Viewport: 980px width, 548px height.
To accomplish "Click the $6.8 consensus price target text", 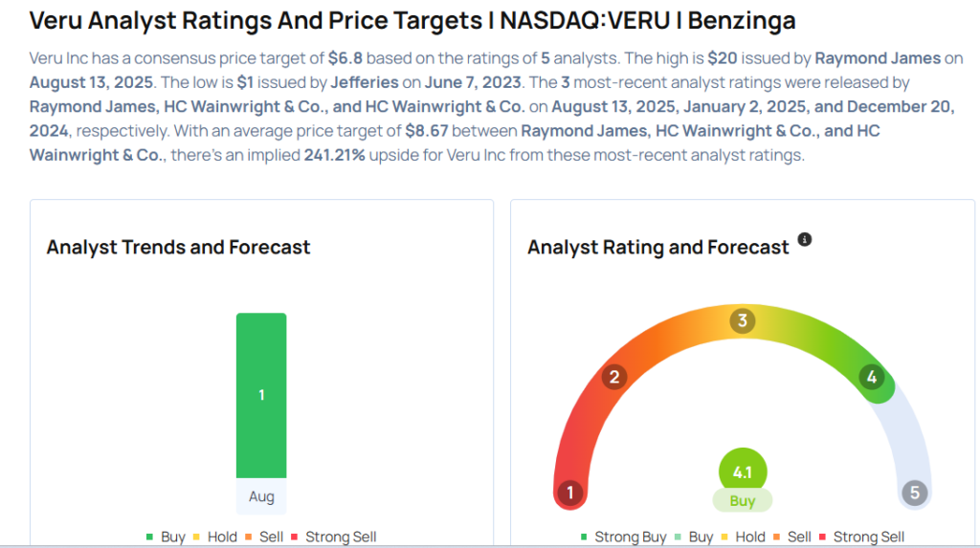I will 345,58.
